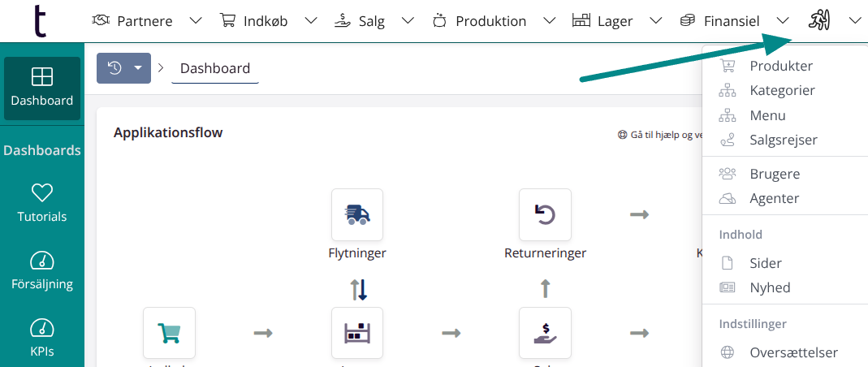Viewport: 868px width, 367px height.
Task: Expand the Indkøb menu chevron
Action: (312, 21)
